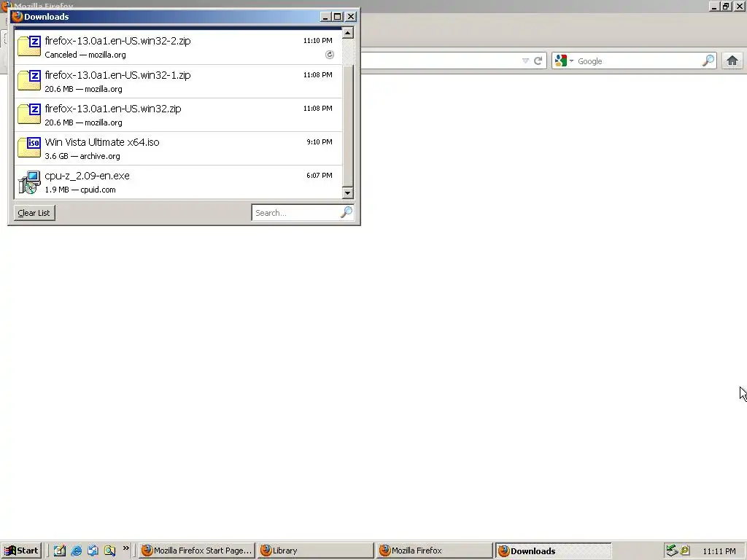The width and height of the screenshot is (747, 560).
Task: Click the Google search magnifier icon
Action: [x=708, y=61]
